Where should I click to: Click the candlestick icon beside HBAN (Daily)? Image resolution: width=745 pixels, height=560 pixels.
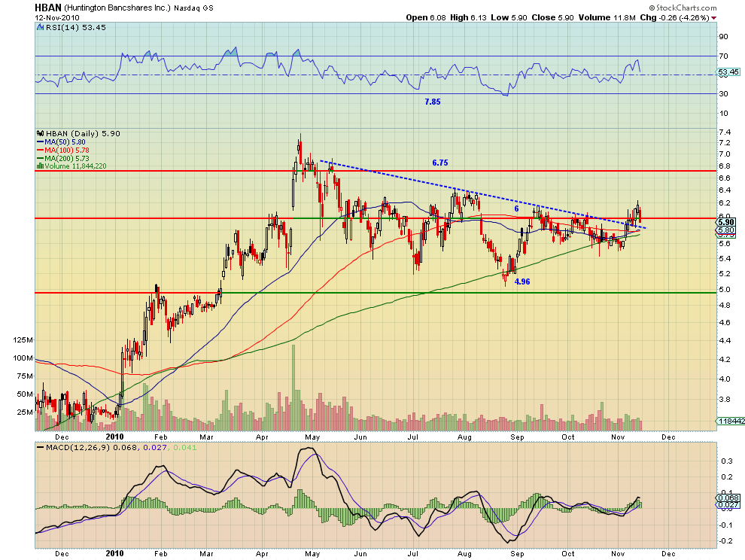(x=41, y=133)
